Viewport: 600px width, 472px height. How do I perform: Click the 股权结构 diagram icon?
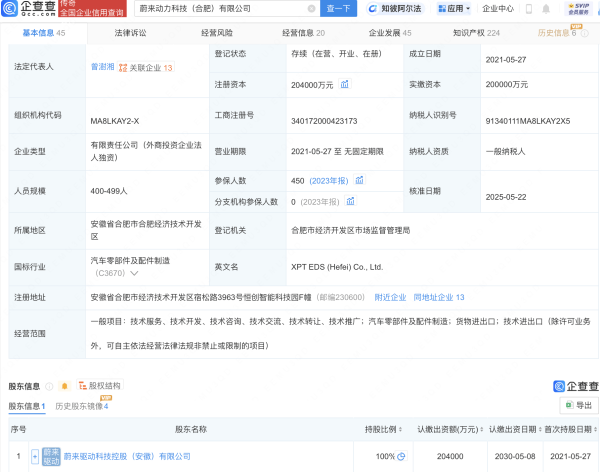click(x=83, y=385)
